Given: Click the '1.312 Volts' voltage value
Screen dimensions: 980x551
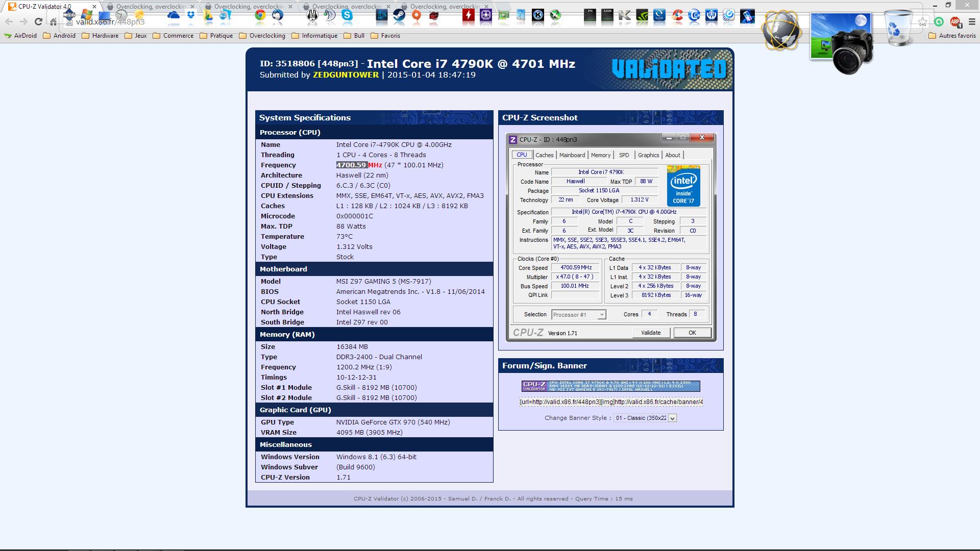Looking at the screenshot, I should tap(354, 247).
